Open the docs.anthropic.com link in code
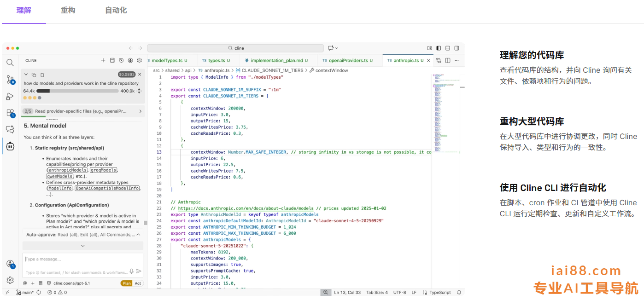The height and width of the screenshot is (300, 644). (246, 208)
